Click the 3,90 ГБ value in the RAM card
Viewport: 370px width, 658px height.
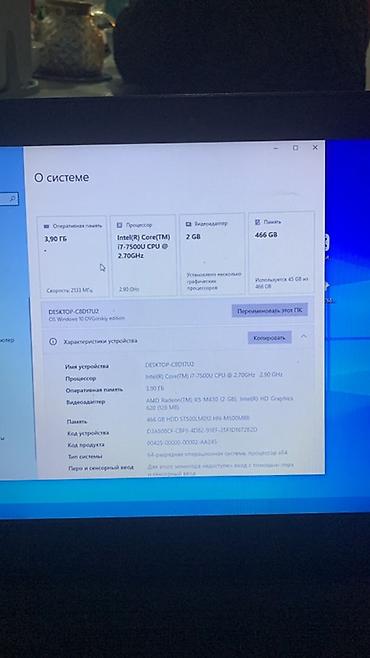(56, 239)
